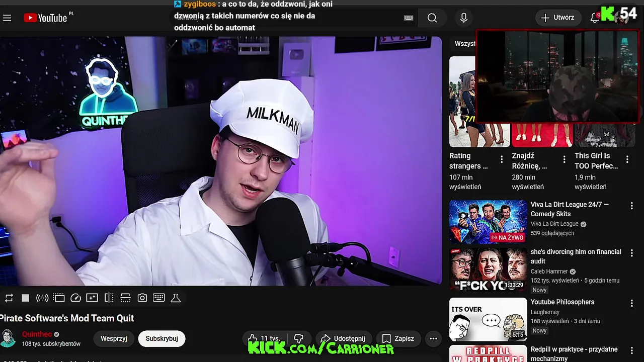Click the Nowy badge under Caleb Hammer video
644x362 pixels.
539,290
